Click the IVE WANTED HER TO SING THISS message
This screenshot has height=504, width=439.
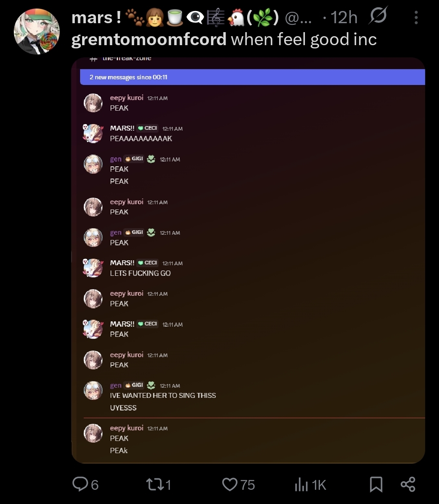[163, 395]
